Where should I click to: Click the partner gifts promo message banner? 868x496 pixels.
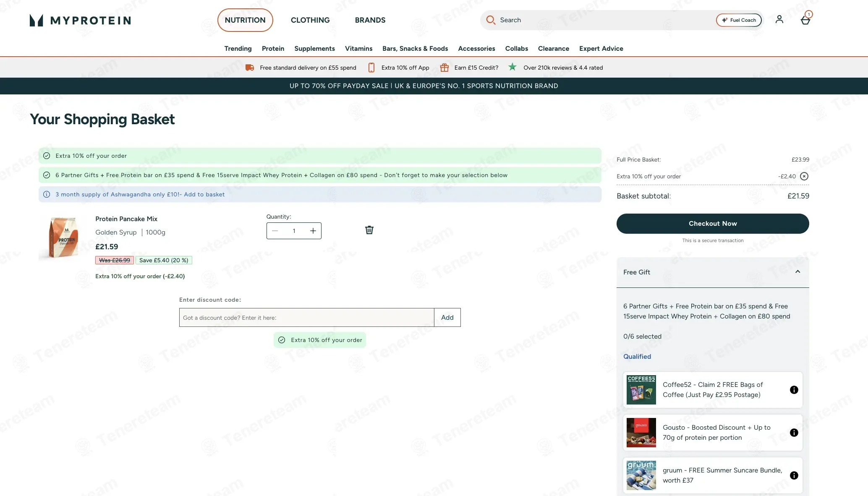[320, 175]
